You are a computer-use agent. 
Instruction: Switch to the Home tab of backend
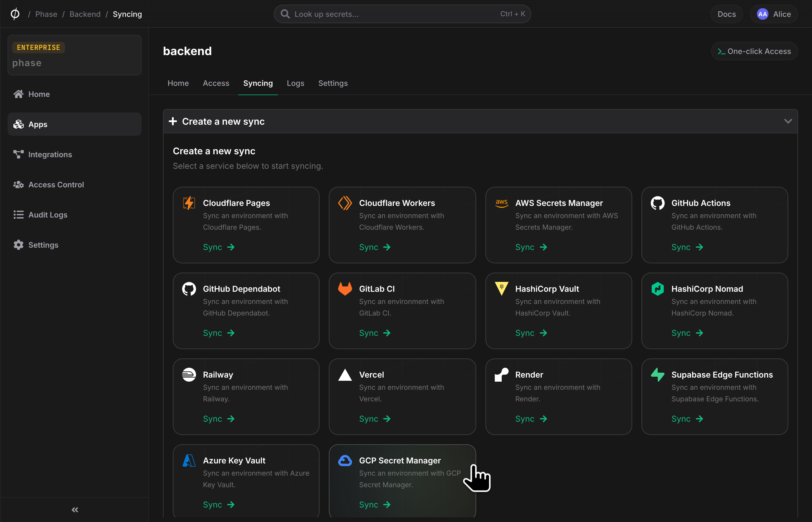pos(178,83)
